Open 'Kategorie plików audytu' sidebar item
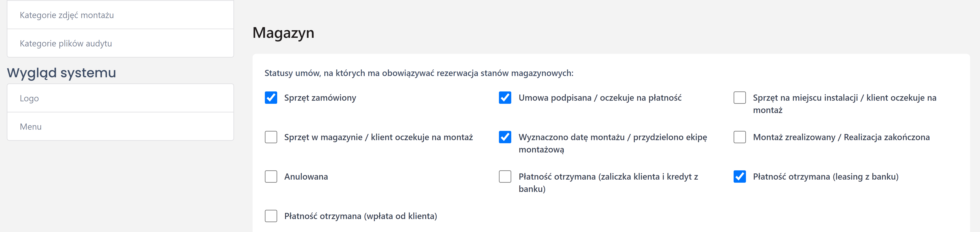The height and width of the screenshot is (232, 980). tap(66, 43)
